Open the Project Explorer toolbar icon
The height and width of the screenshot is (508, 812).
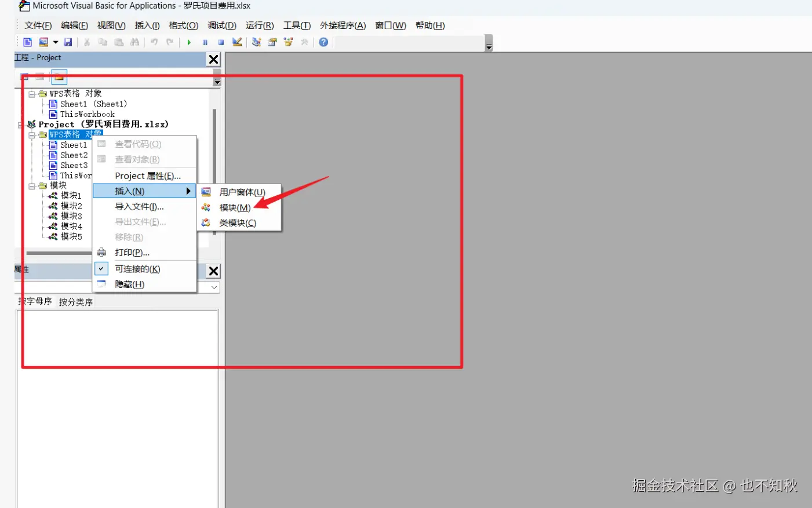point(256,42)
